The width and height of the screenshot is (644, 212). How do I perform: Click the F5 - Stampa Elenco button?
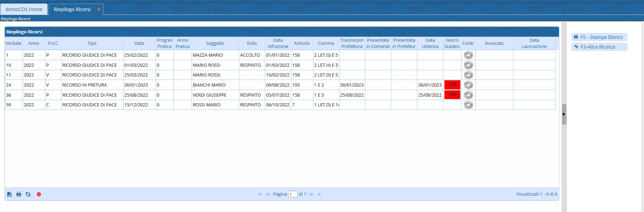599,37
